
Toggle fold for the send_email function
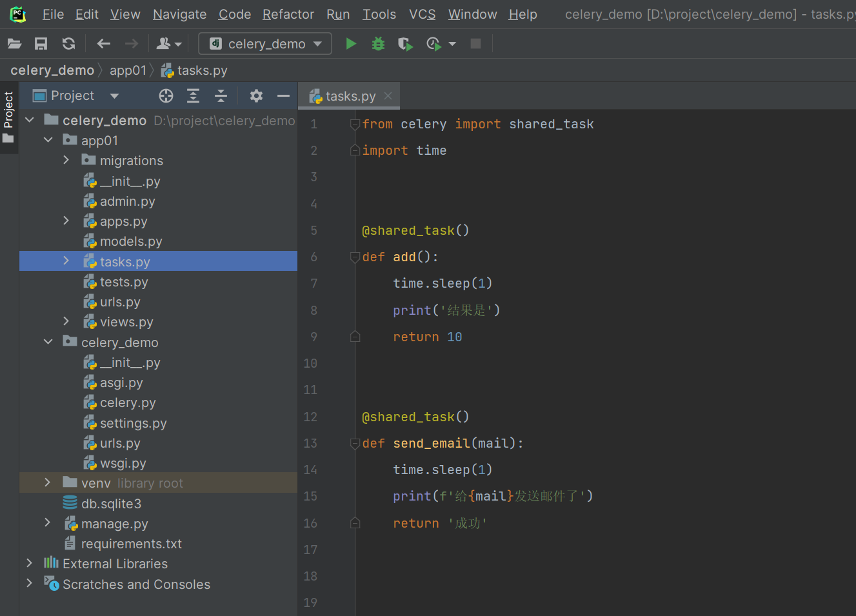[355, 444]
